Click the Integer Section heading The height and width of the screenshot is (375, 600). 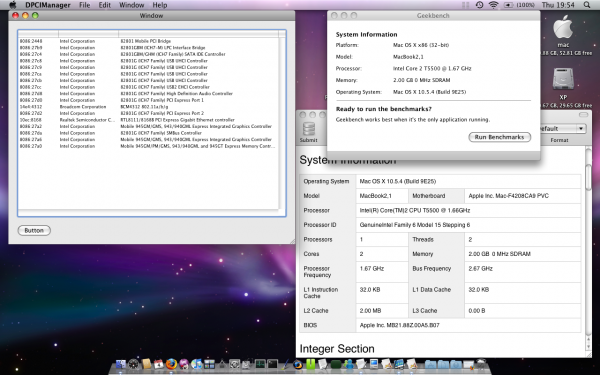pos(337,349)
